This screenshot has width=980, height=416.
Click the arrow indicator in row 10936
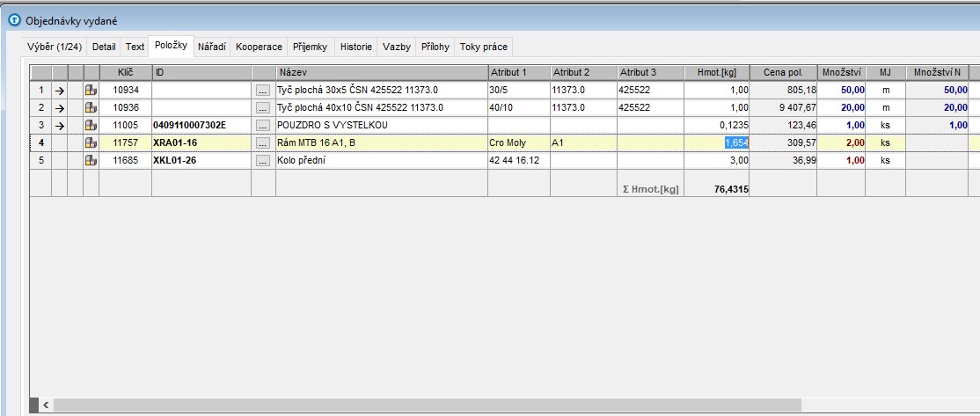59,107
